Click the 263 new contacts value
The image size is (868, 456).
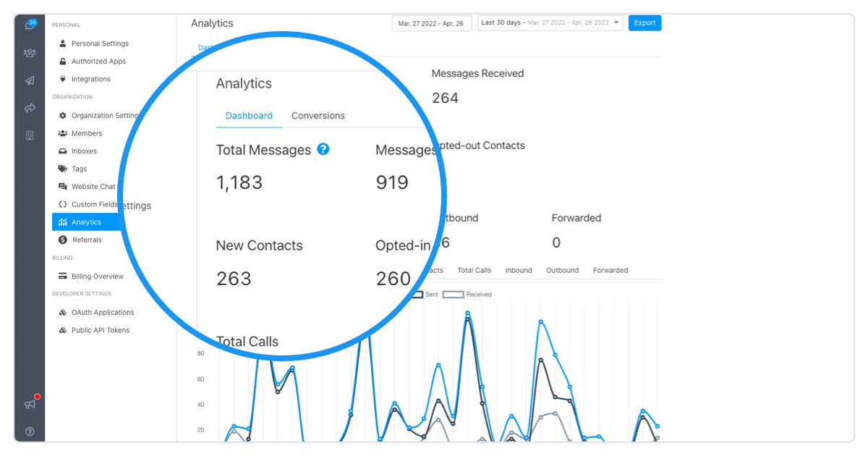click(x=234, y=279)
